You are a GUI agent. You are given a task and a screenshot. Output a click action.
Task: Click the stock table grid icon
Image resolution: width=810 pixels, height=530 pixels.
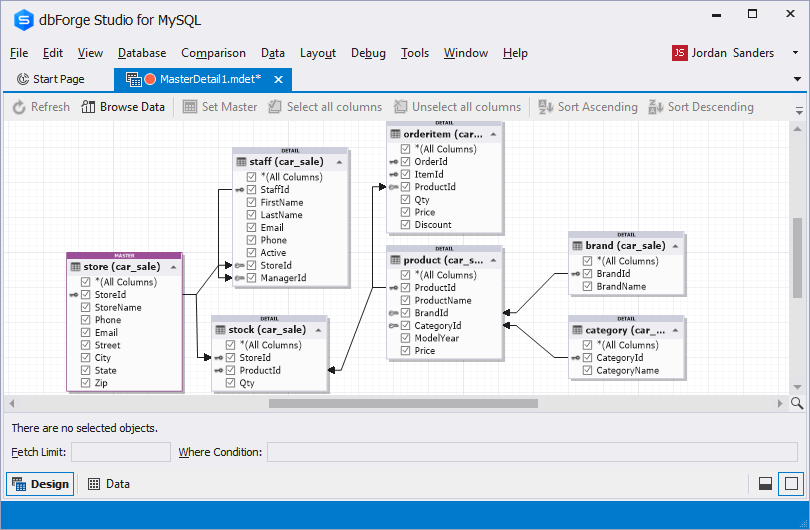click(x=221, y=330)
